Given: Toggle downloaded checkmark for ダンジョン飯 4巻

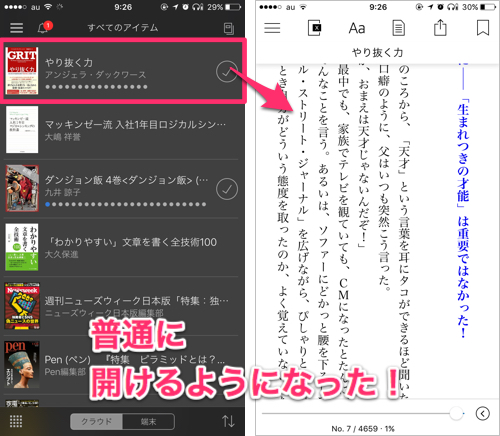Looking at the screenshot, I should point(227,189).
